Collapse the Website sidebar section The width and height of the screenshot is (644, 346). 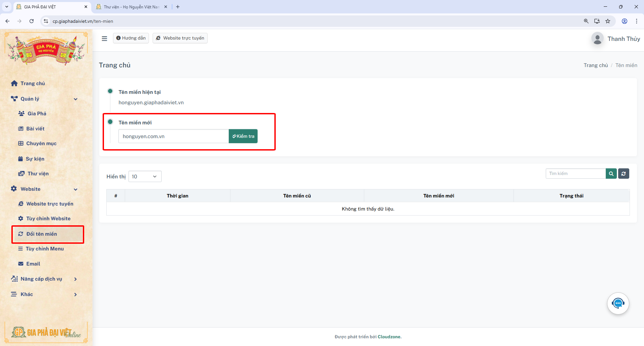point(75,189)
